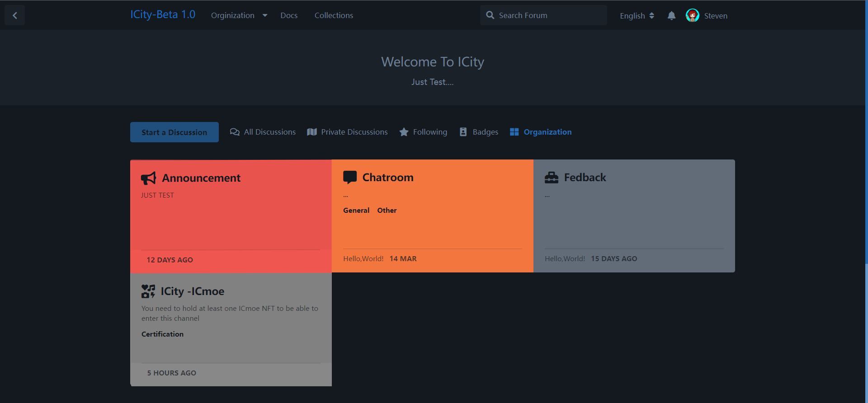Open the ICity -ICmoe category
This screenshot has height=403, width=868.
[193, 291]
